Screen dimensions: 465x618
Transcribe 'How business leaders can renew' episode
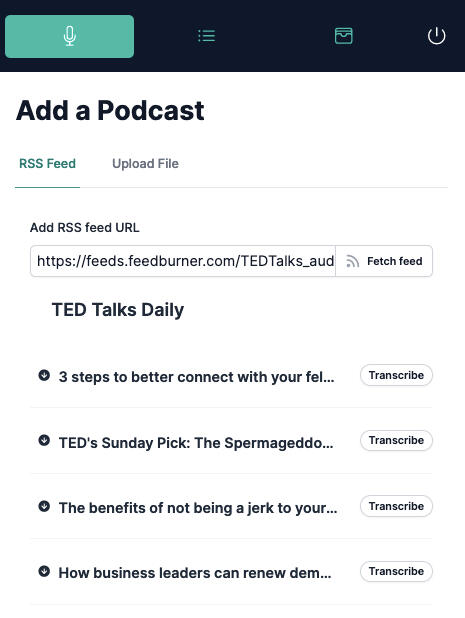click(396, 571)
